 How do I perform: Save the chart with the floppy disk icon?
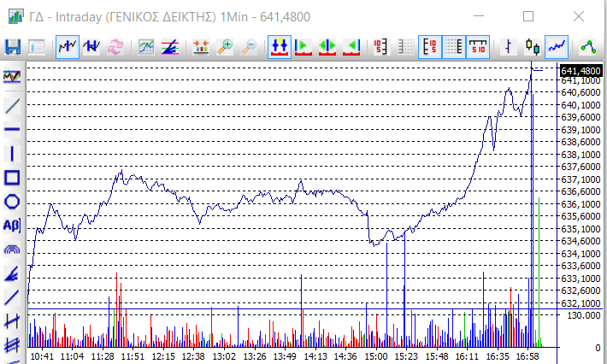click(12, 47)
